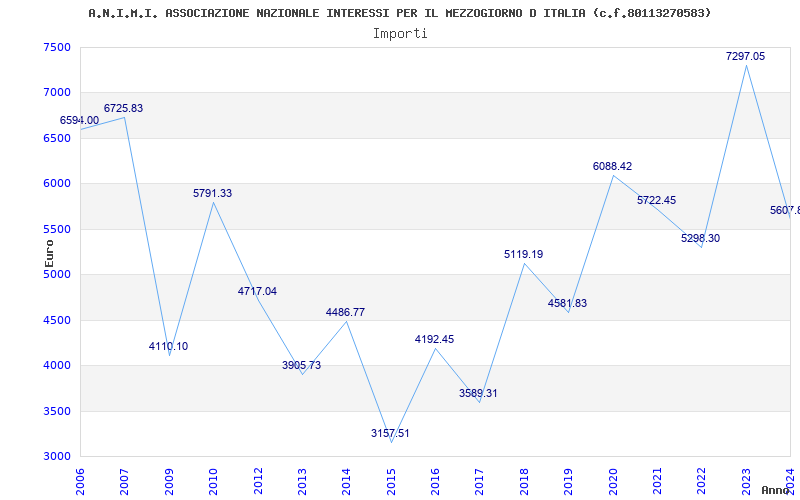
Task: Click the x-axis year label 2020
Action: point(613,481)
